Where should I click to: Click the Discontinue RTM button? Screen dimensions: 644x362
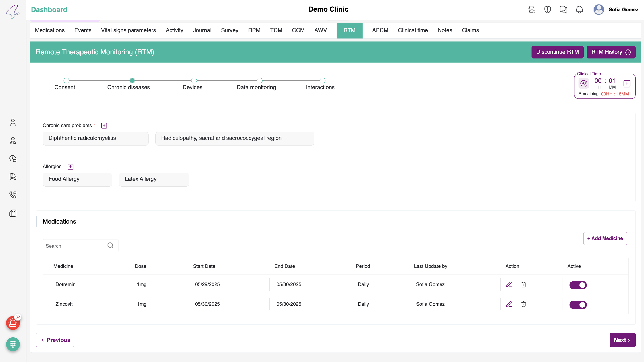coord(557,52)
